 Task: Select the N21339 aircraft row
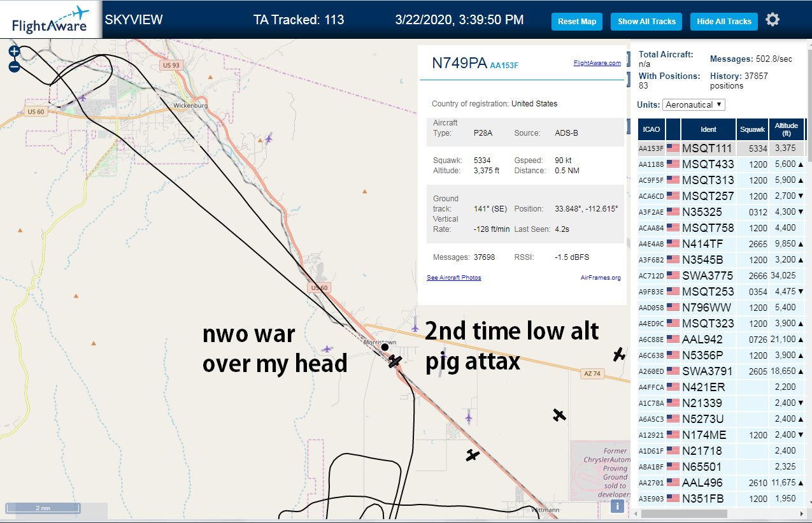pyautogui.click(x=721, y=403)
